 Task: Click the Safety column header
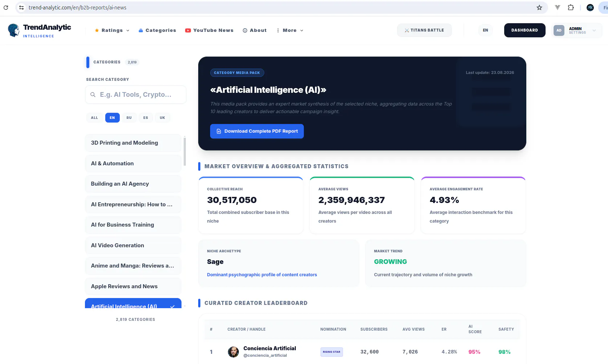[506, 329]
